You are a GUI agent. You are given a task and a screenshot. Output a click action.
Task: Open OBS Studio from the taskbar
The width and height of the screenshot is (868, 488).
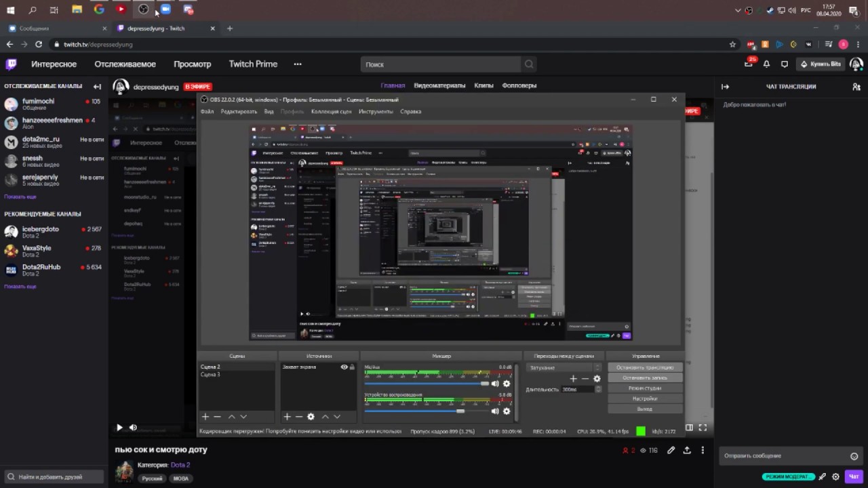(143, 9)
